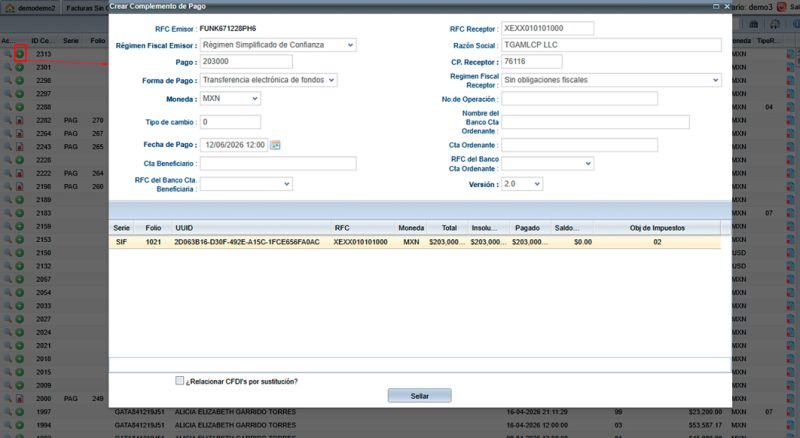Select SIF 1021 invoice row
This screenshot has width=800, height=438.
[415, 242]
